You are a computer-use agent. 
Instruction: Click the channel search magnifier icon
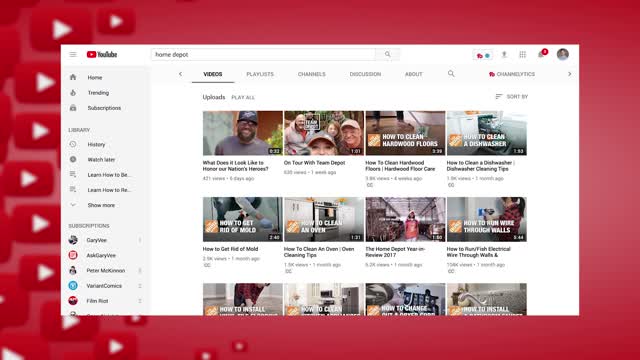pyautogui.click(x=451, y=74)
